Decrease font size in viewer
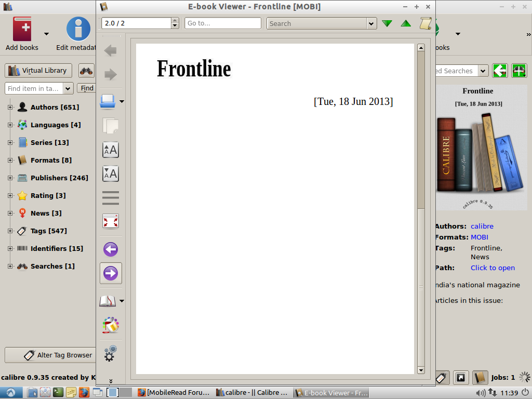 110,174
